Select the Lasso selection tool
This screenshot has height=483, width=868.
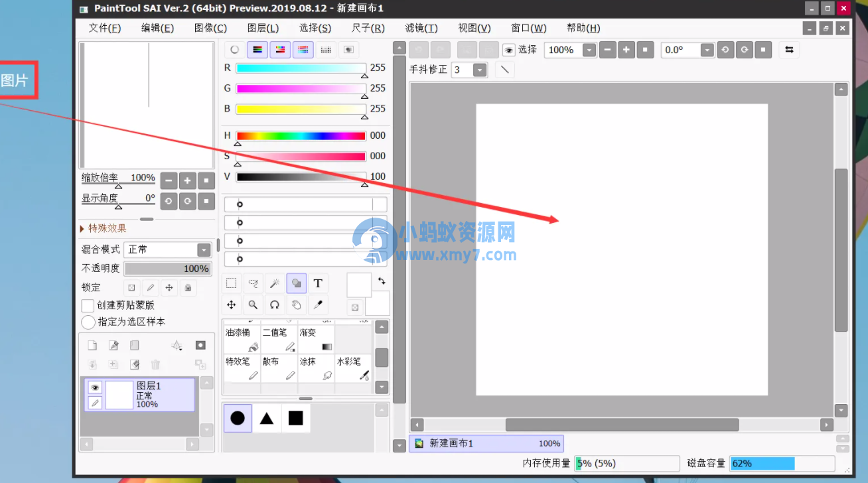click(x=253, y=283)
